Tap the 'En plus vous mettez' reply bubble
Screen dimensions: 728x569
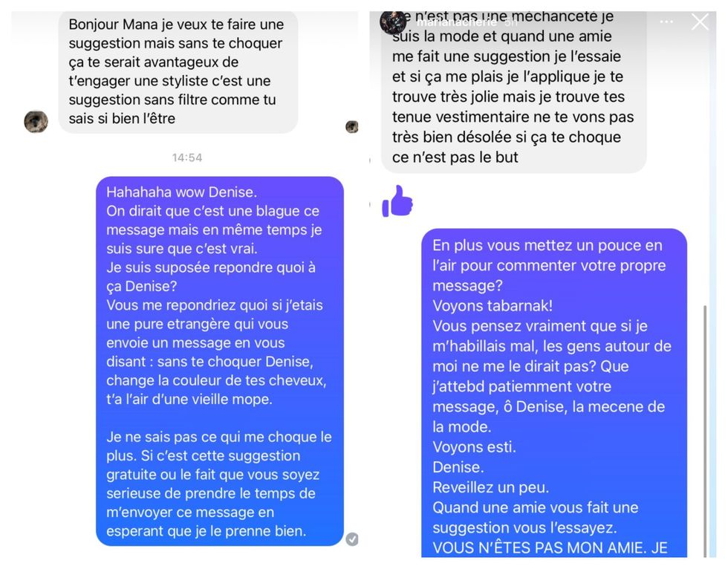554,393
